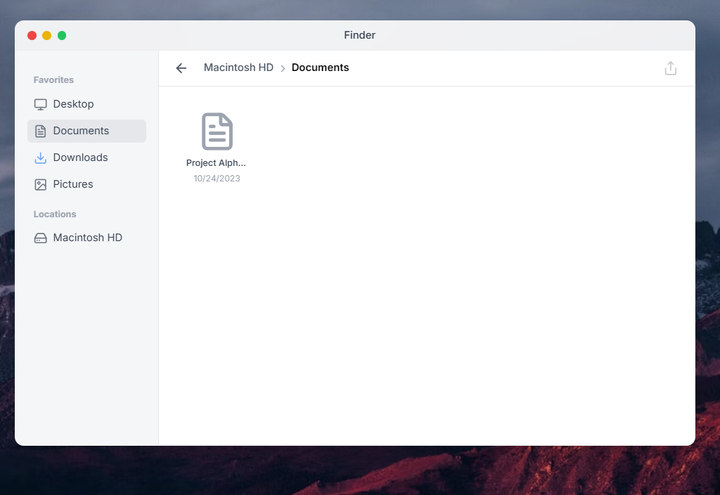Click the Pictures label in the sidebar
Image resolution: width=720 pixels, height=495 pixels.
tap(73, 184)
